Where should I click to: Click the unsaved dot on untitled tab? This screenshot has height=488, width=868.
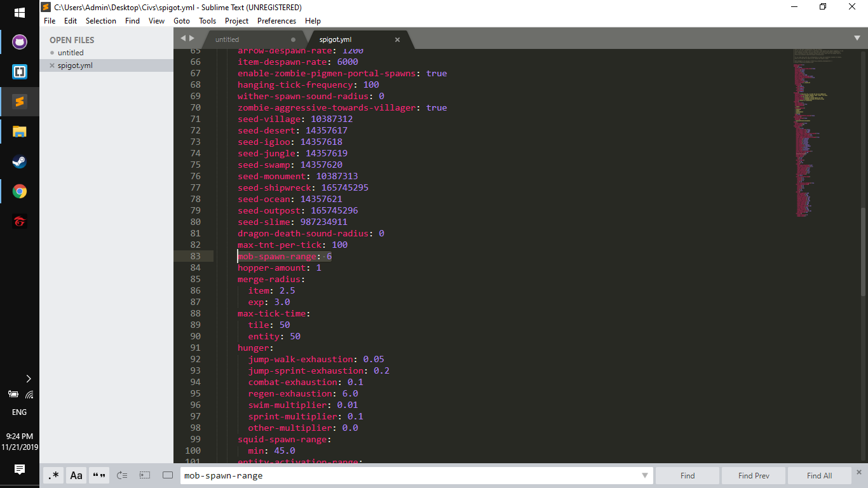(293, 39)
